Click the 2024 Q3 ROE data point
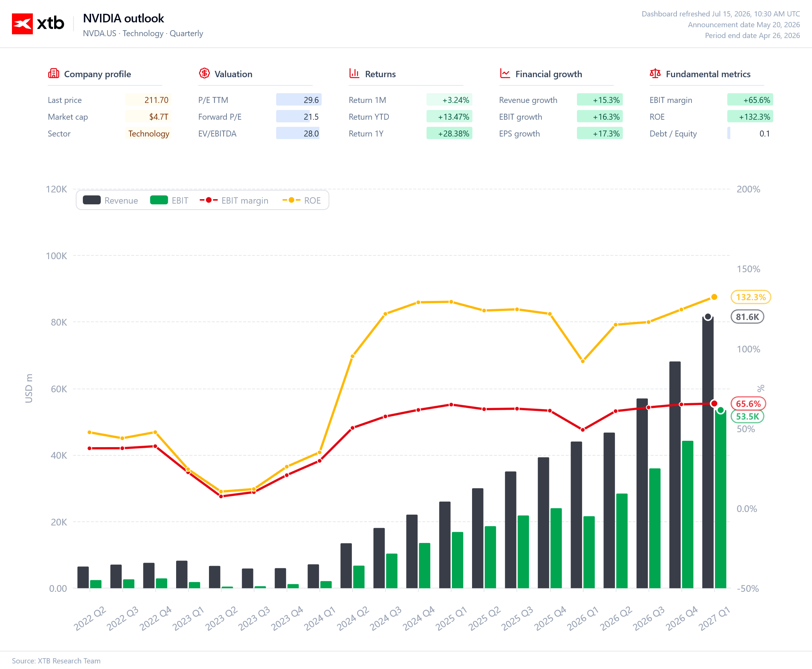 pos(385,314)
